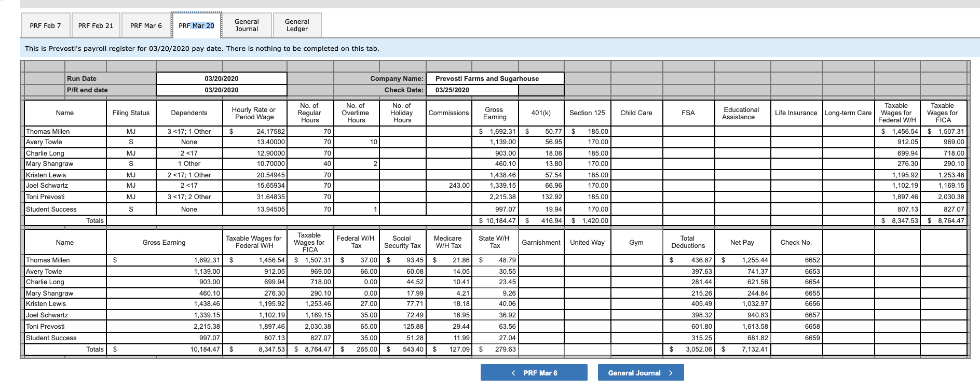Select the State W/H total 279.63
980x391 pixels.
495,349
